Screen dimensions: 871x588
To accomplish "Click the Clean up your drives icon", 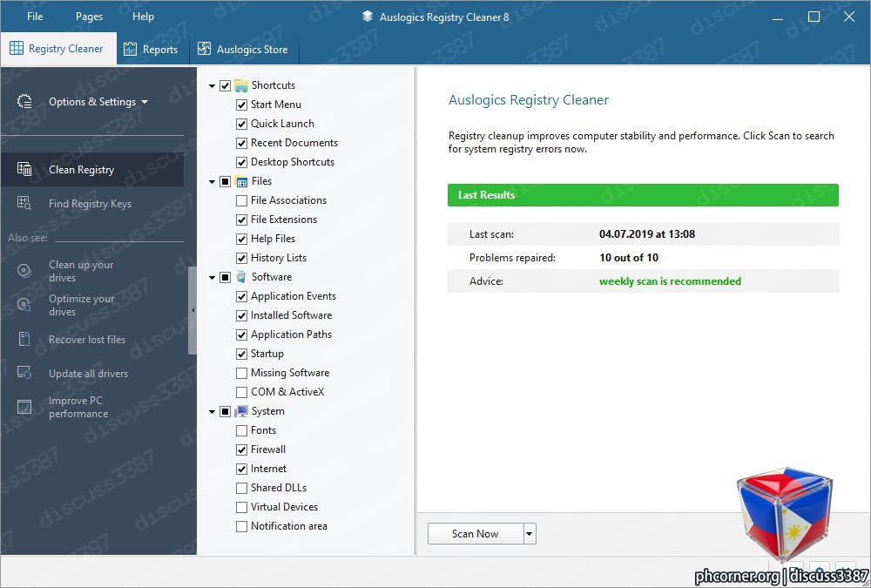I will pos(24,271).
